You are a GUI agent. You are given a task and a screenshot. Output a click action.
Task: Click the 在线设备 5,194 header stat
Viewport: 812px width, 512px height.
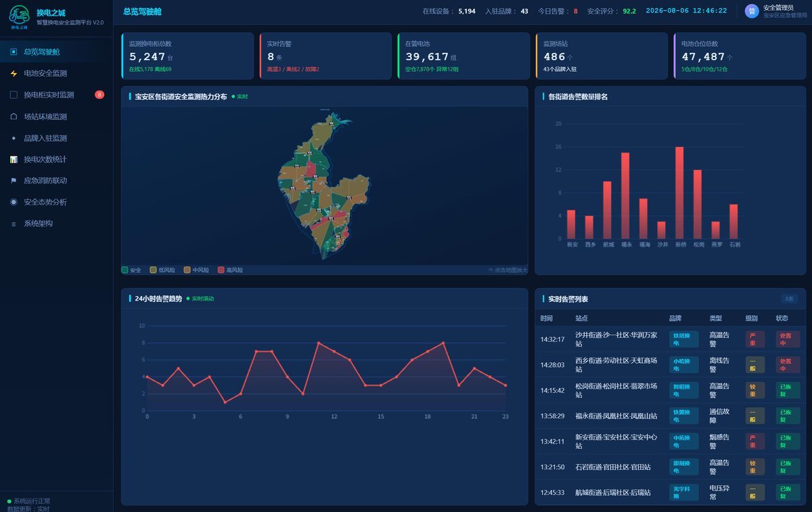[x=449, y=11]
